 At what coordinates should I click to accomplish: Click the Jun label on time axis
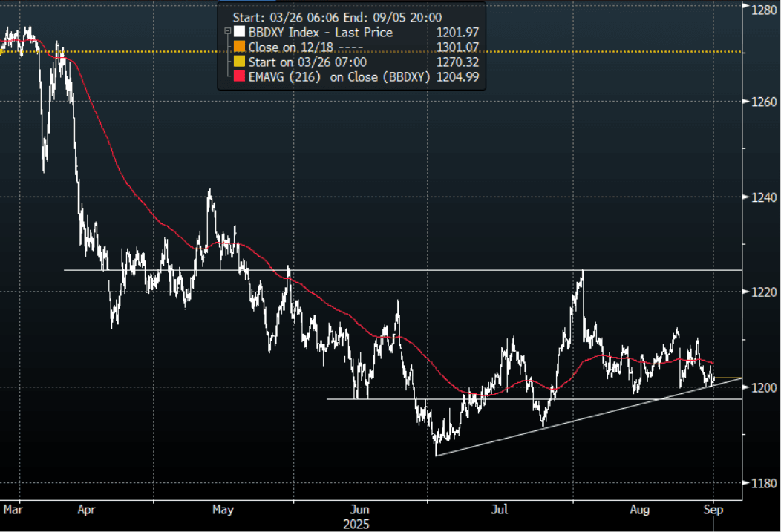(x=359, y=510)
